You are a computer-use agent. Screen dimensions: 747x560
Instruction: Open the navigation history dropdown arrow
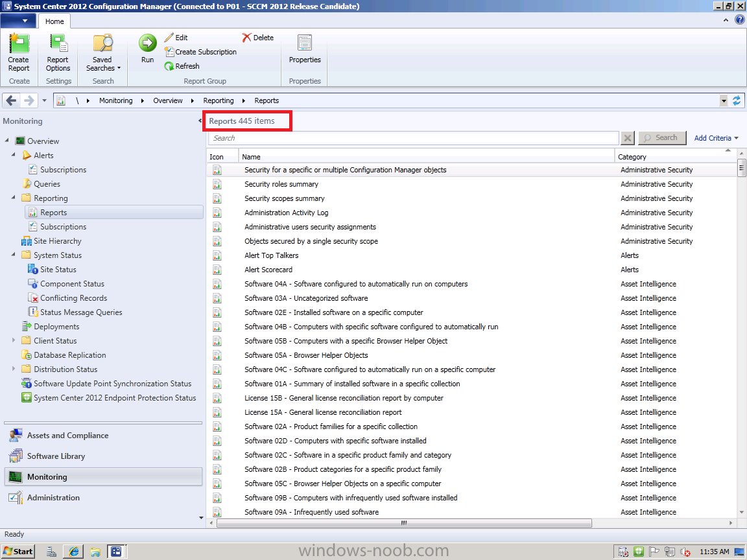[x=44, y=100]
